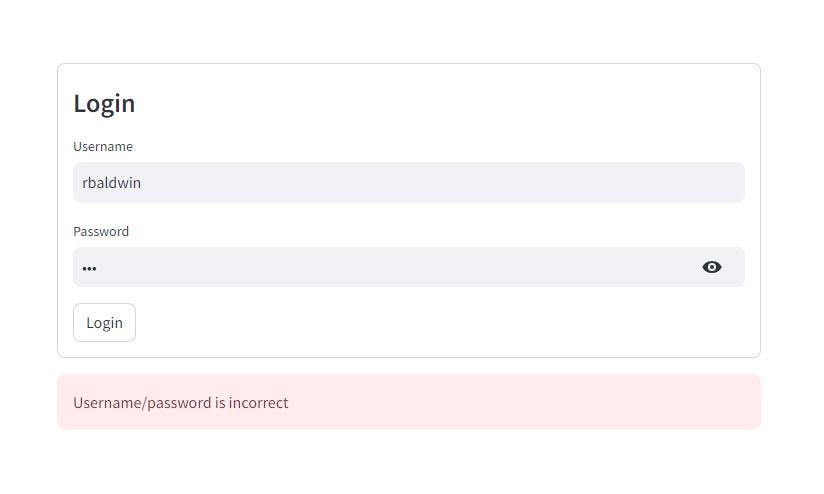
Task: Click the incorrect username/password error message
Action: 181,402
